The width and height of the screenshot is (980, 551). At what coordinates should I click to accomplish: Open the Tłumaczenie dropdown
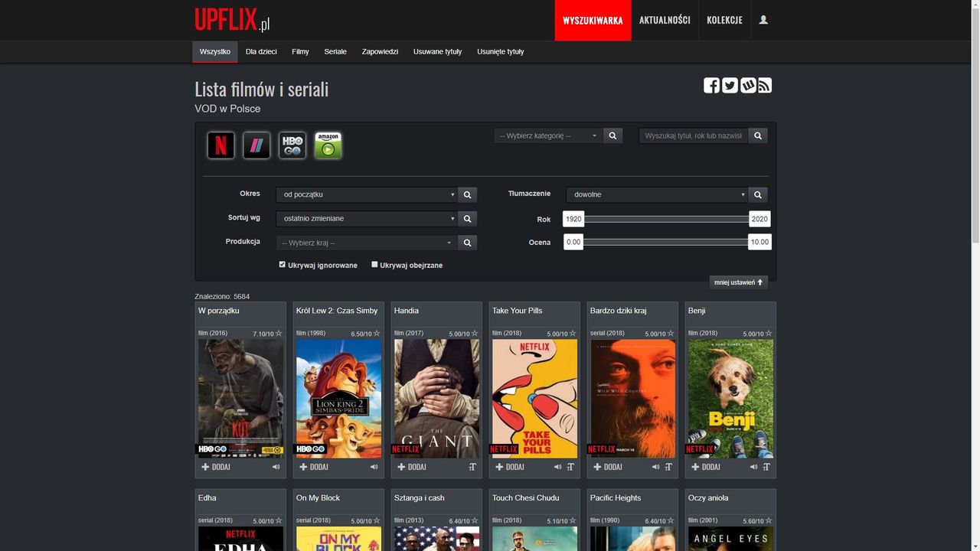tap(657, 194)
